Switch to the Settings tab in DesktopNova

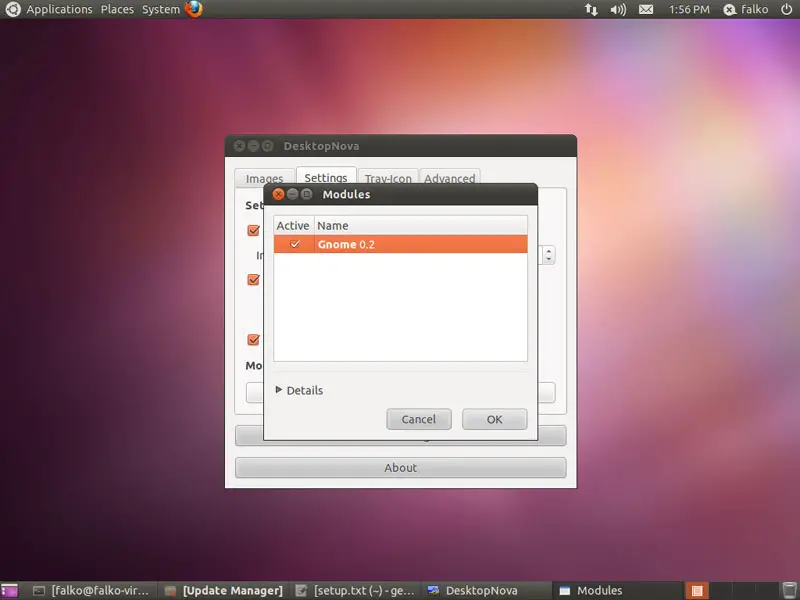326,177
